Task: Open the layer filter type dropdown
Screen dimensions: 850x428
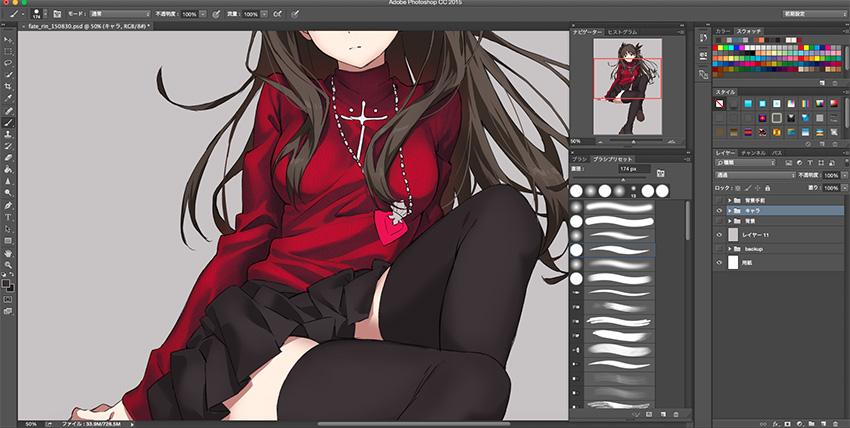Action: pos(746,163)
